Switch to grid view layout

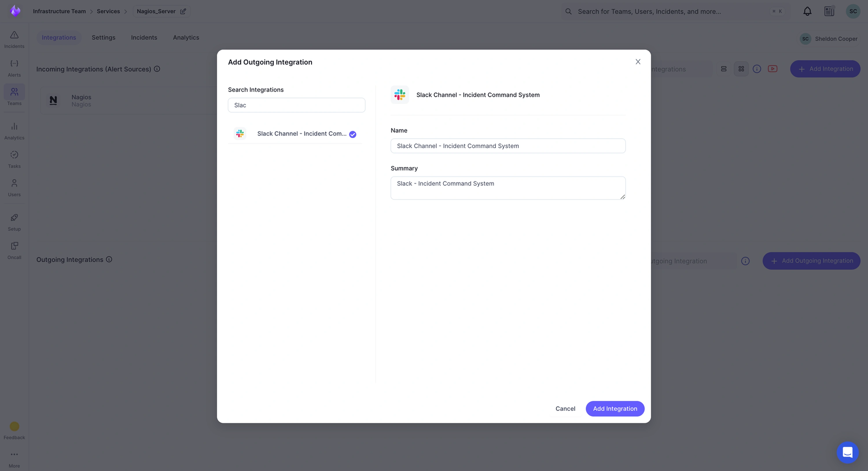click(x=741, y=69)
